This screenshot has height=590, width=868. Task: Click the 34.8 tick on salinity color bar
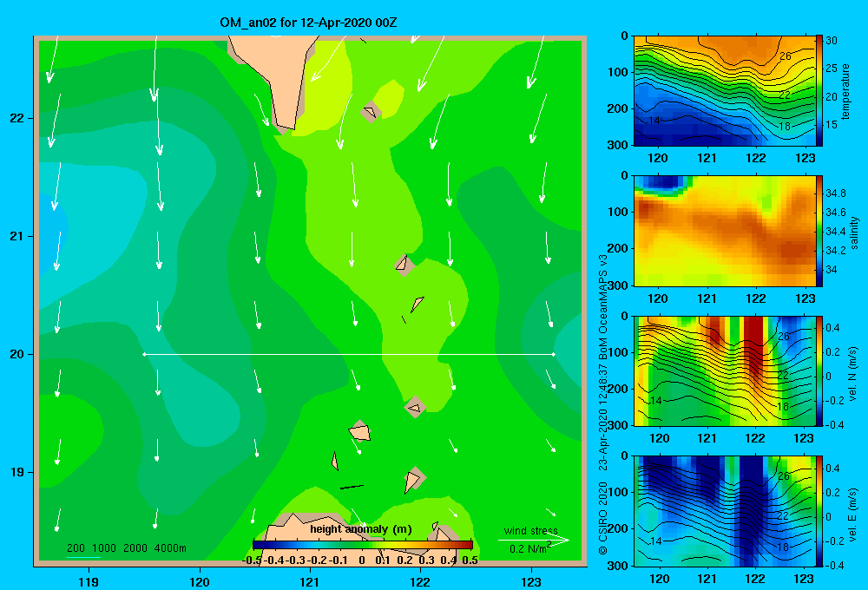835,193
